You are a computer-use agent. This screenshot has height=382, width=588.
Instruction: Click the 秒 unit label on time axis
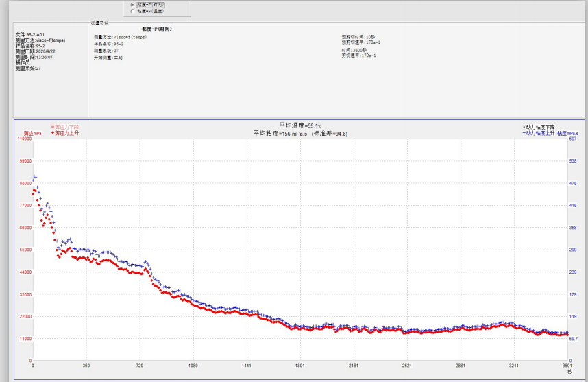(569, 372)
